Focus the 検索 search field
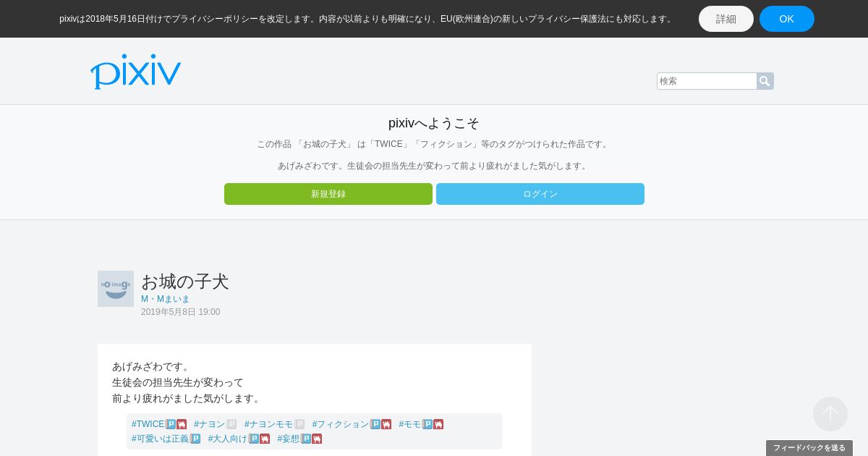The height and width of the screenshot is (456, 868). [707, 81]
